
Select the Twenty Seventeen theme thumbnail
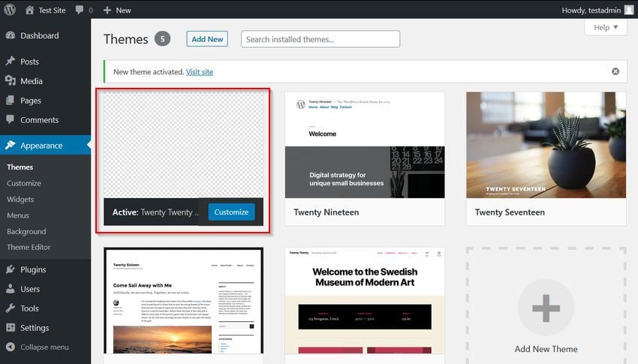546,145
